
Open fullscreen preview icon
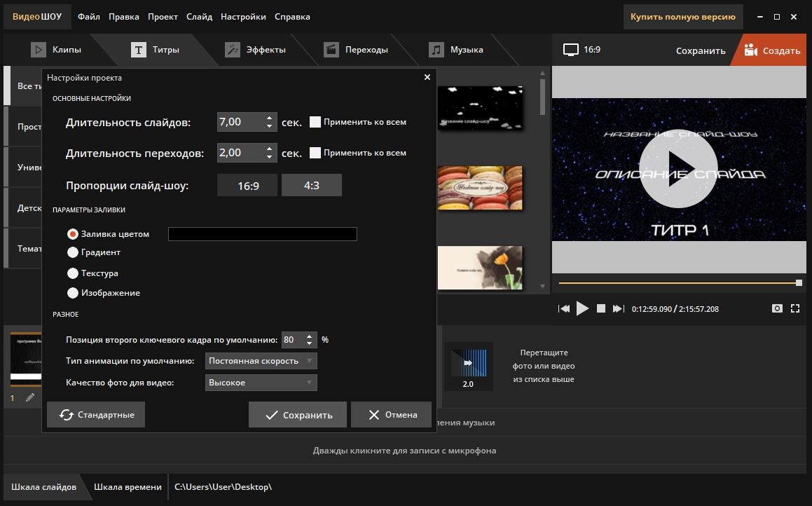(x=795, y=308)
